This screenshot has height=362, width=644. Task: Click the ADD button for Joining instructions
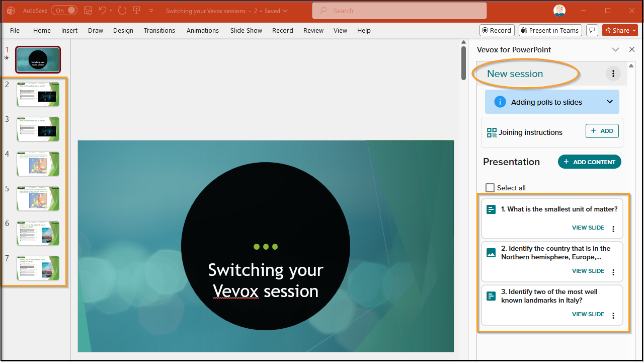coord(602,131)
